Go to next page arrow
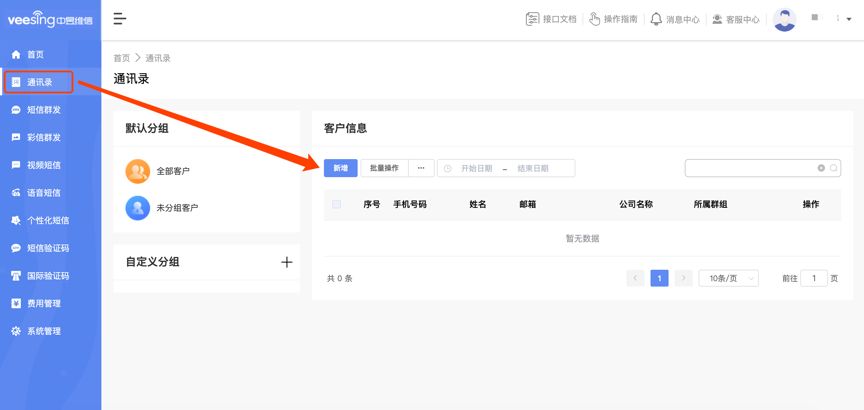This screenshot has height=410, width=864. [684, 278]
